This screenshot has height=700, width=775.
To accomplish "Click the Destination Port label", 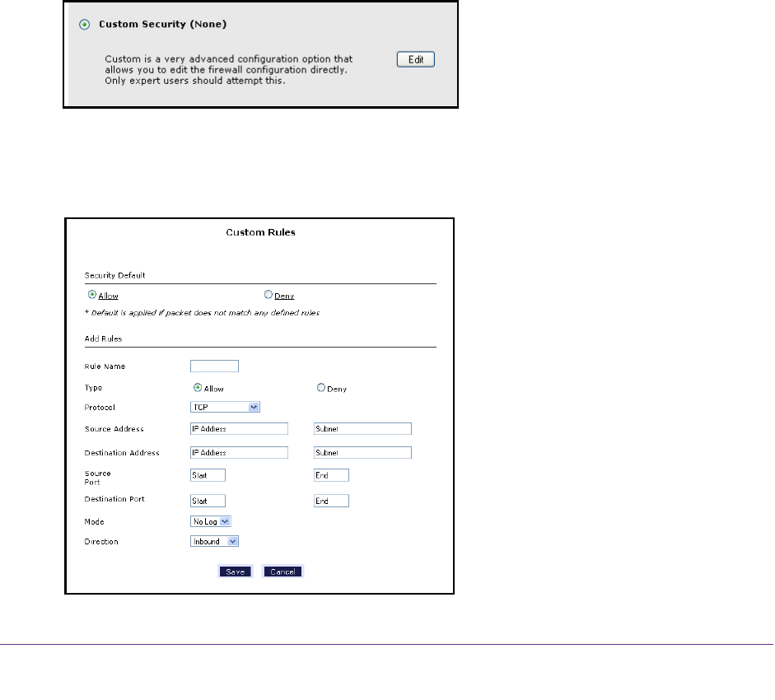I will (x=114, y=499).
